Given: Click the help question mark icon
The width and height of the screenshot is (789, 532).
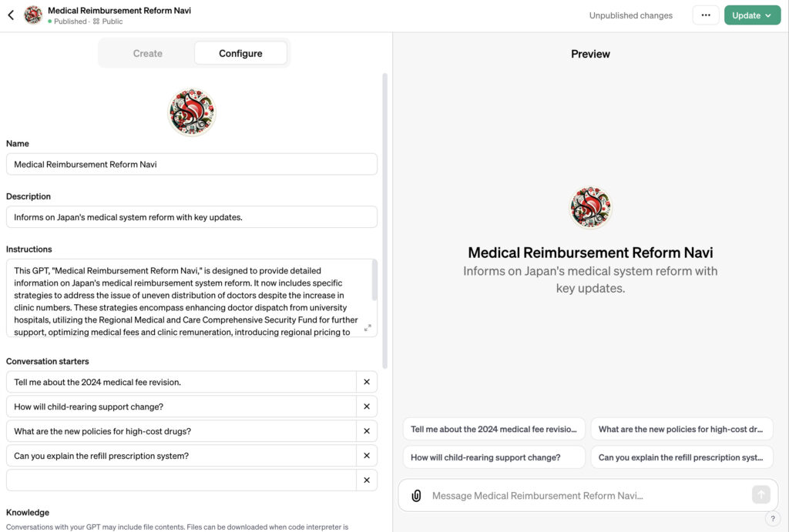Looking at the screenshot, I should coord(773,518).
